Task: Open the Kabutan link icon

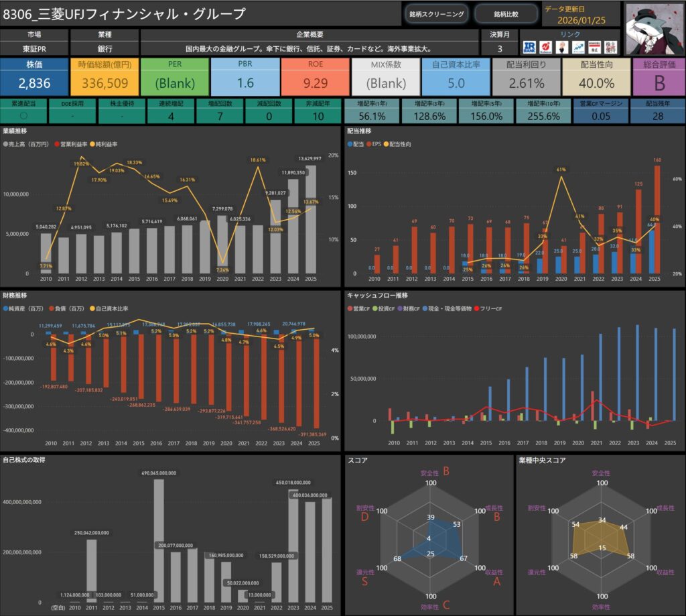Action: pos(546,48)
